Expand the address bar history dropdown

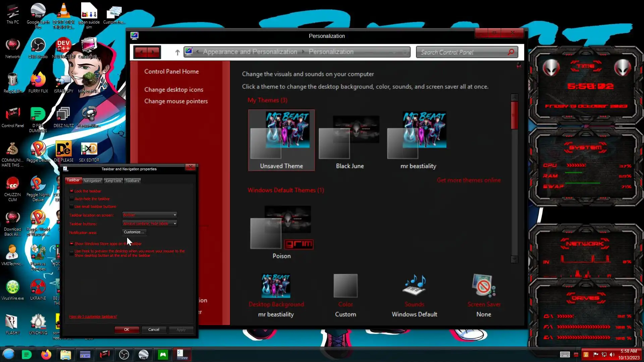point(394,52)
